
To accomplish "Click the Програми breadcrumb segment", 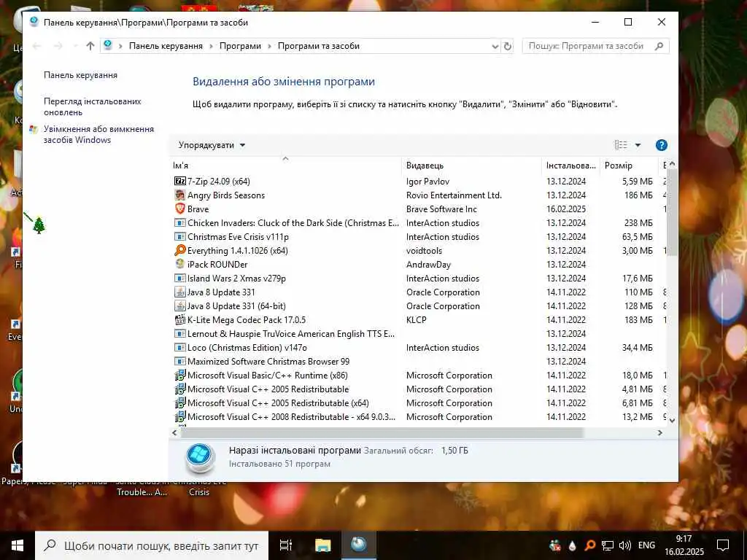I will [x=240, y=46].
